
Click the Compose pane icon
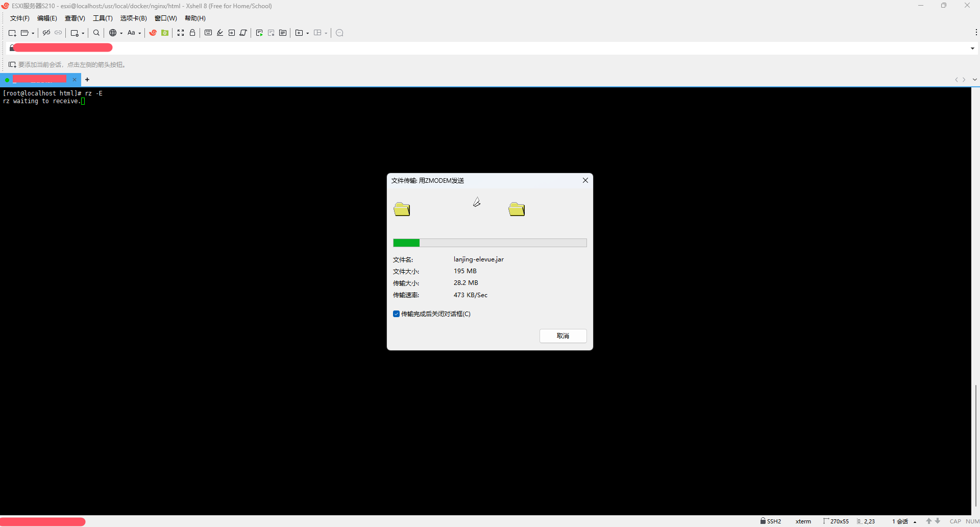[283, 33]
